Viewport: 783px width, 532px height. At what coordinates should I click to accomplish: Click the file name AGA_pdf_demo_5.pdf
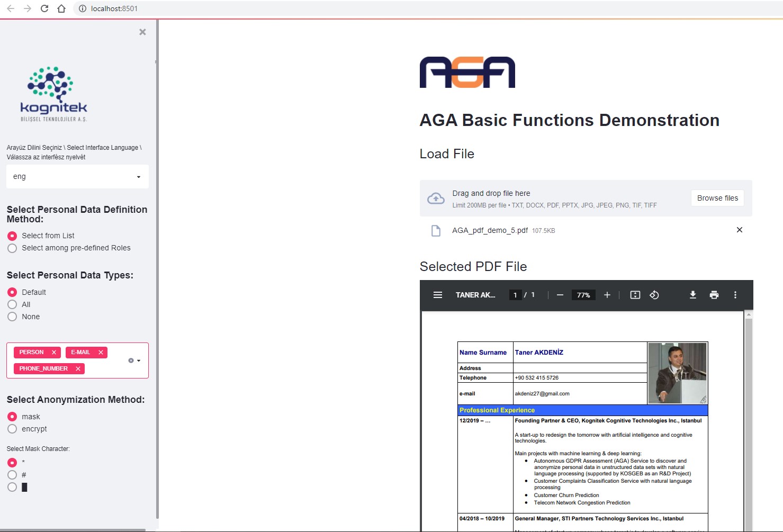[x=490, y=230]
